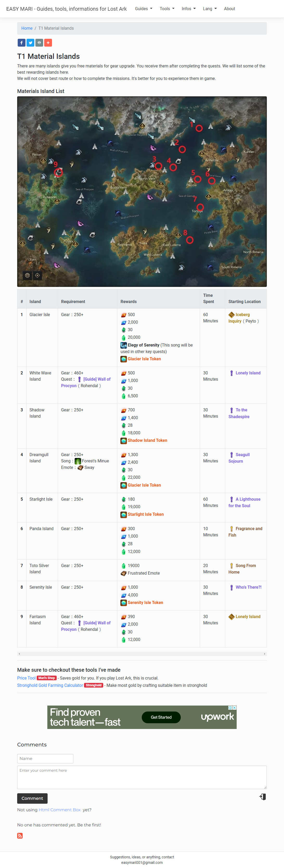Open more share options plus icon
This screenshot has width=284, height=868.
pyautogui.click(x=48, y=43)
